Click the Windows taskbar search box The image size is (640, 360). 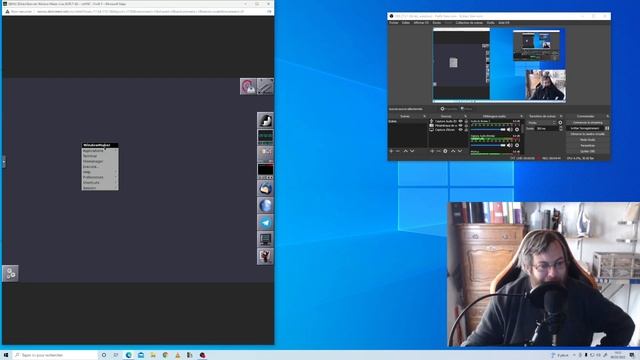tap(55, 355)
